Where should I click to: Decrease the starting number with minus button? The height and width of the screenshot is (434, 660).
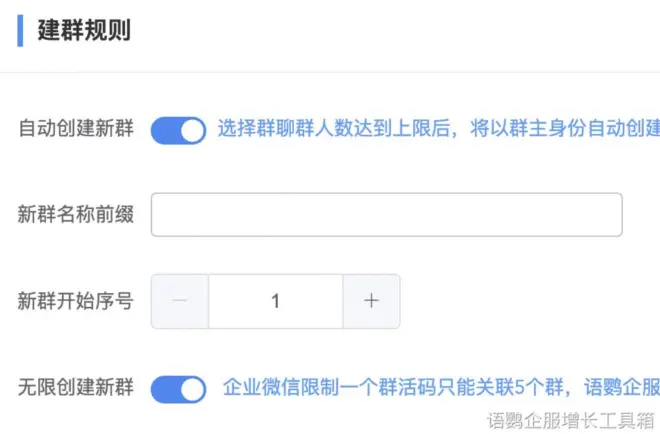coord(180,301)
